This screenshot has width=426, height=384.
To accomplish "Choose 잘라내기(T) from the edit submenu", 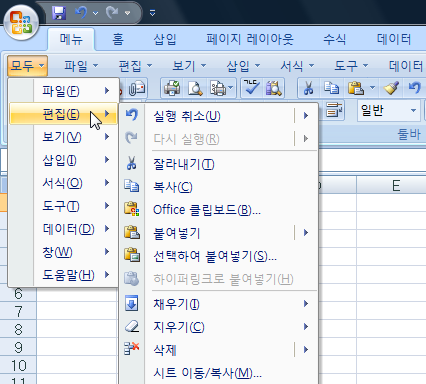I will point(218,164).
